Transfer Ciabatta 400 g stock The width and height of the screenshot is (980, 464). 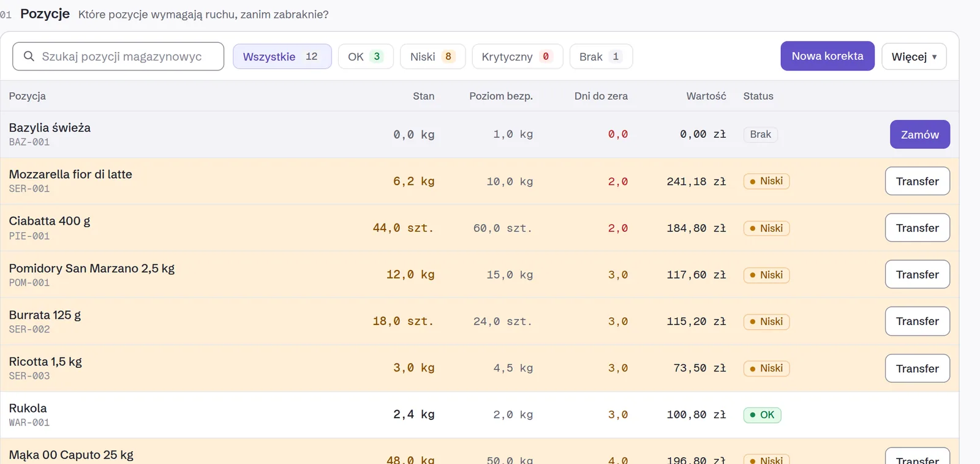coord(917,228)
